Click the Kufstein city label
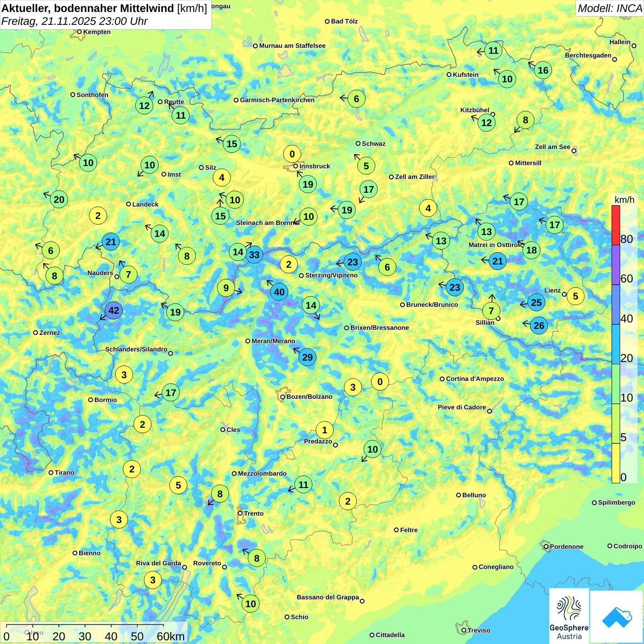The width and height of the screenshot is (644, 644). click(x=466, y=75)
